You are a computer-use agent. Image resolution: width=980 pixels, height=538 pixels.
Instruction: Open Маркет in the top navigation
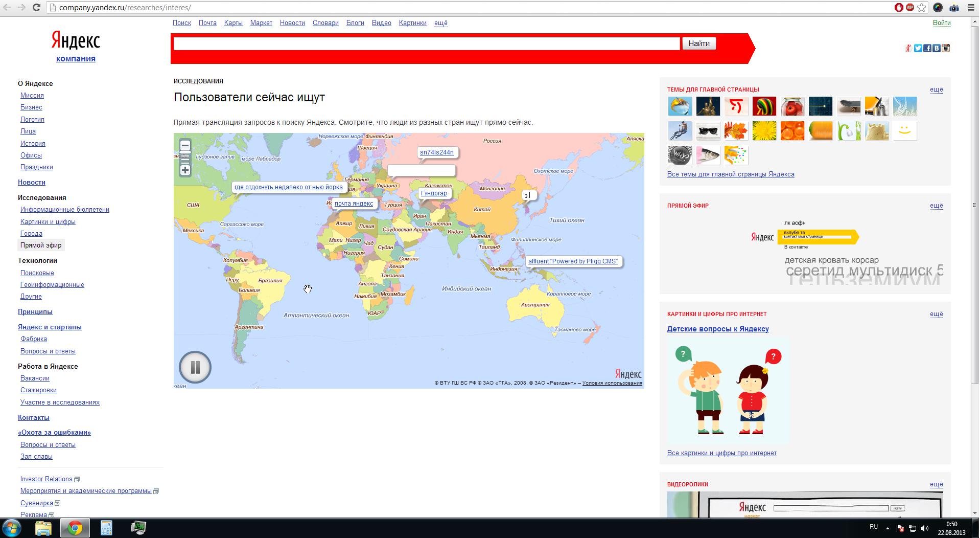coord(261,23)
